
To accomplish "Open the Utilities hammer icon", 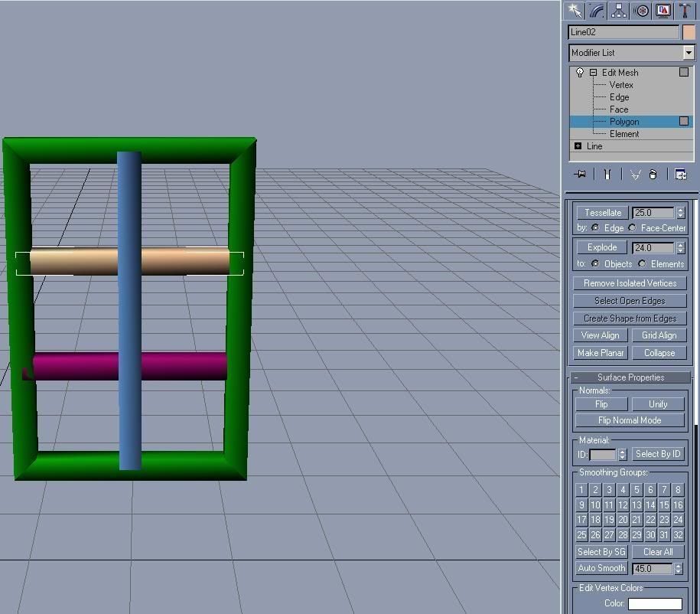I will point(685,11).
